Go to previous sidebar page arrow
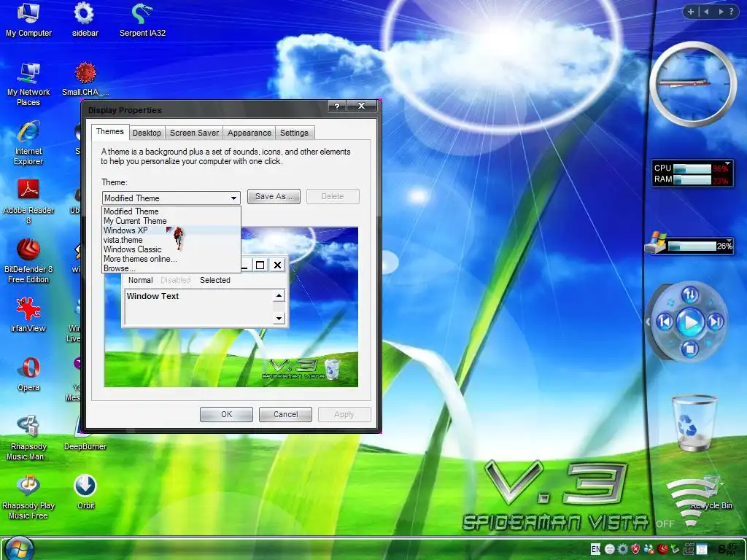This screenshot has height=560, width=747. (x=706, y=12)
